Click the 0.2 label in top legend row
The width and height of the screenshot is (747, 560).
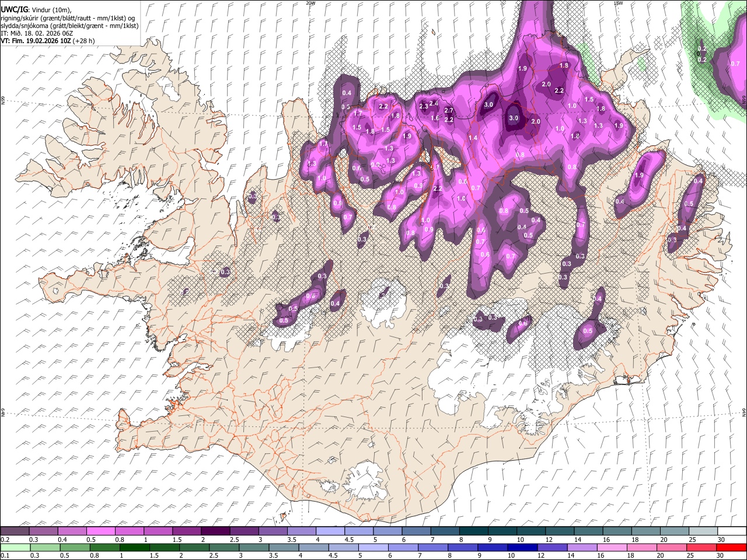click(4, 540)
